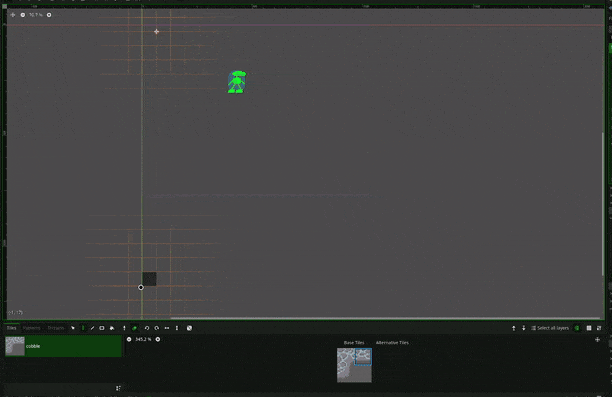Open the Patterns tab

[x=31, y=328]
